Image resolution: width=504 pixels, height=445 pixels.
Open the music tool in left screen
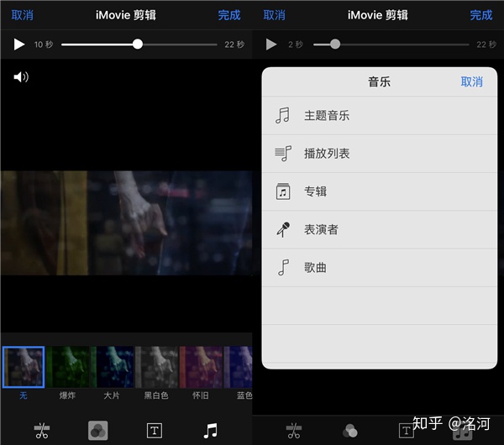211,431
